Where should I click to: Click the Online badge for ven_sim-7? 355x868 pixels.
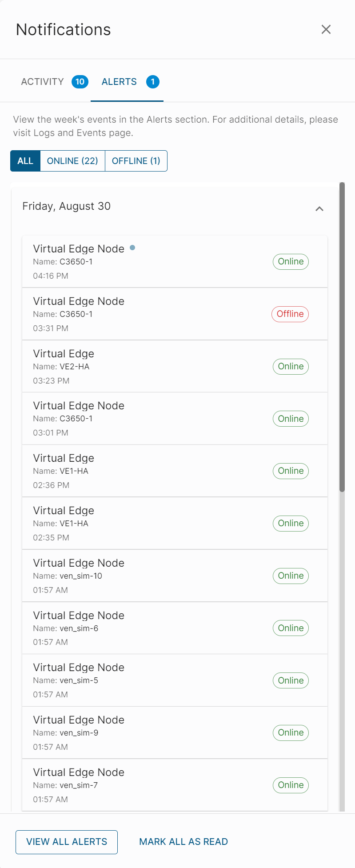(x=291, y=785)
